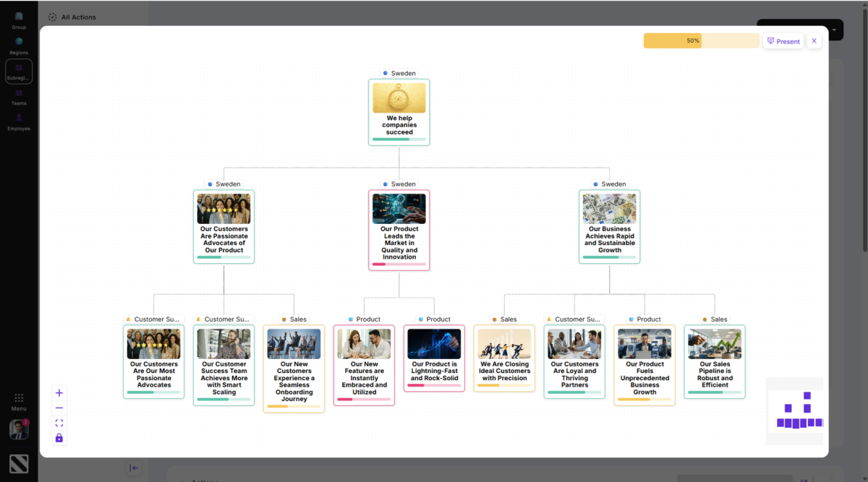
Task: Click the Present button
Action: [x=783, y=41]
